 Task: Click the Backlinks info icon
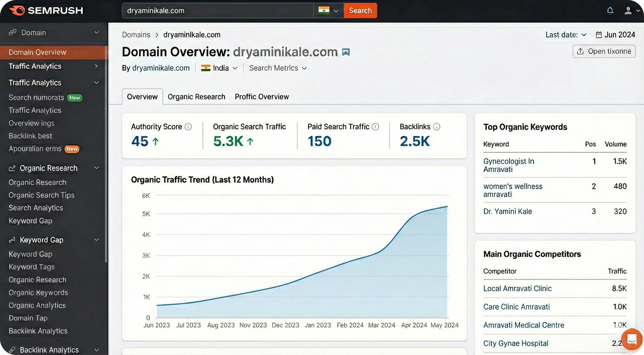click(x=437, y=127)
